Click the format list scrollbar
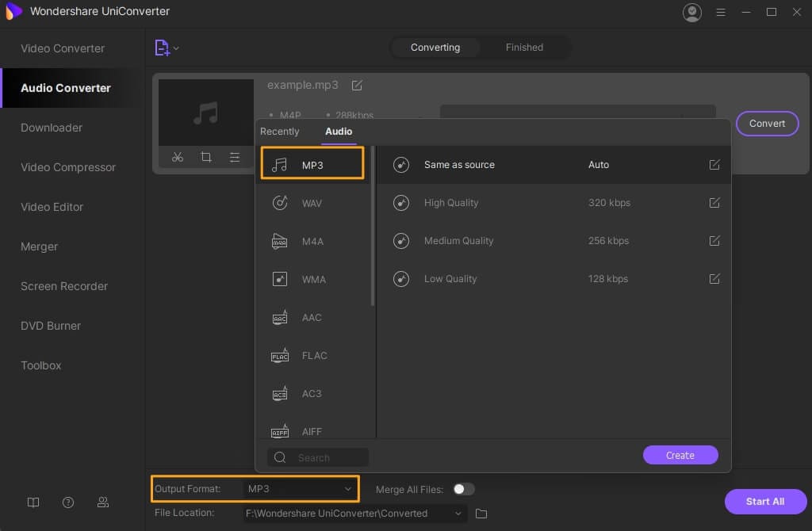 tap(373, 227)
